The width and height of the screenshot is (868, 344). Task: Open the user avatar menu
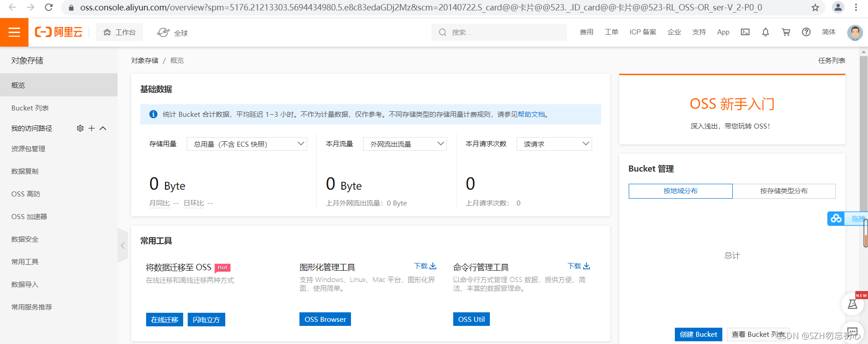(855, 33)
